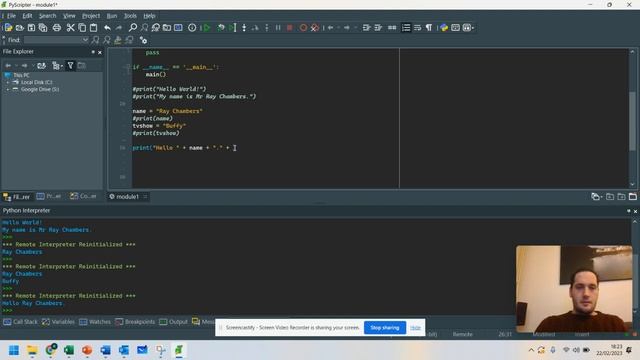Undo the last edit
This screenshot has width=640, height=360.
[107, 28]
